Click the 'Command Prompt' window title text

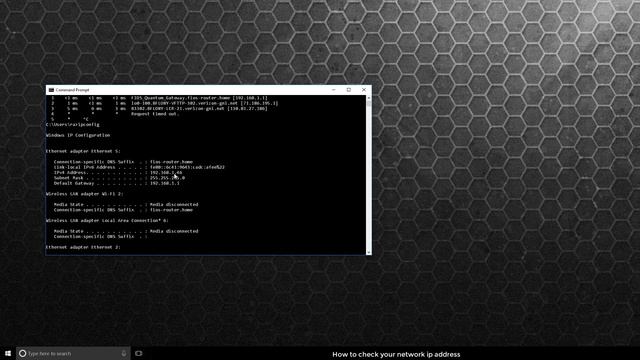click(72, 90)
